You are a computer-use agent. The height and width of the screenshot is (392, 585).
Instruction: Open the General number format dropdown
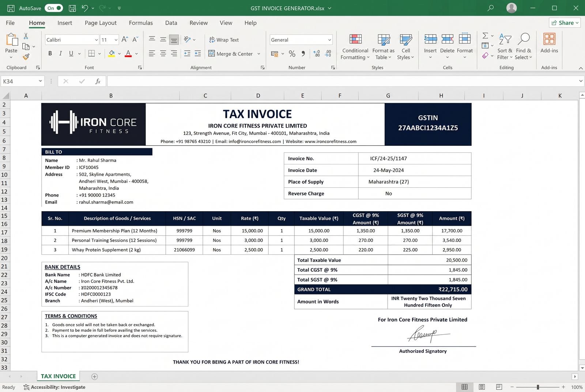pyautogui.click(x=329, y=40)
